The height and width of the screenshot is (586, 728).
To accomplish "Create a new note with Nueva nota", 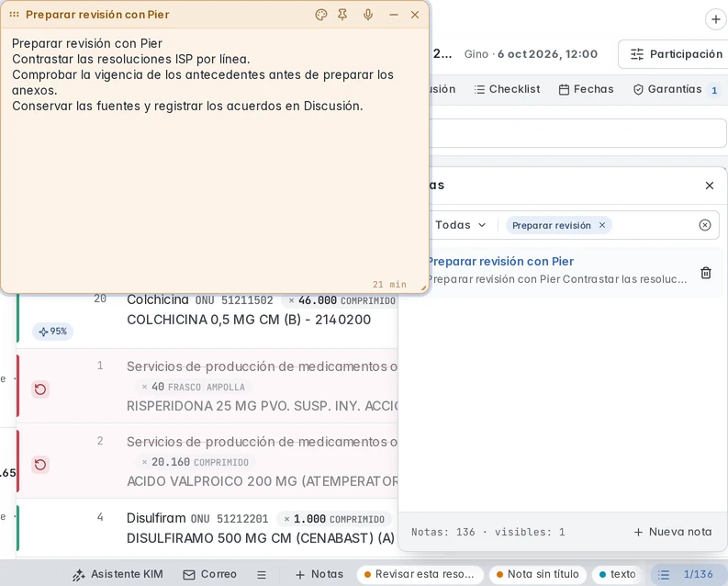I will click(673, 532).
